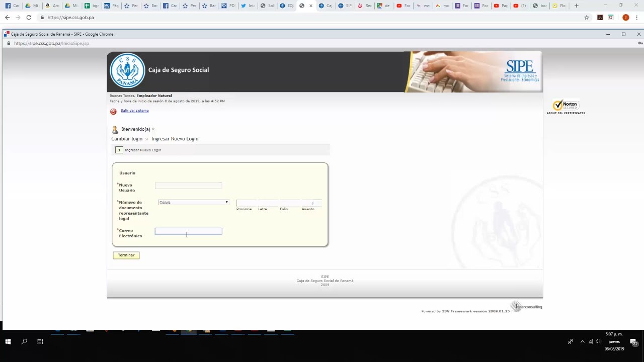
Task: Click the Ingresar Nuevo Login breadcrumb
Action: [x=175, y=139]
